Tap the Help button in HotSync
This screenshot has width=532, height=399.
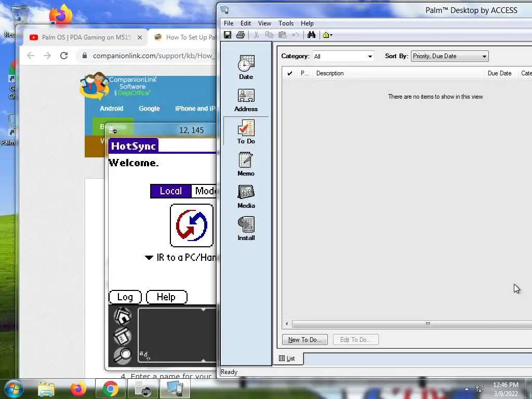tap(166, 297)
